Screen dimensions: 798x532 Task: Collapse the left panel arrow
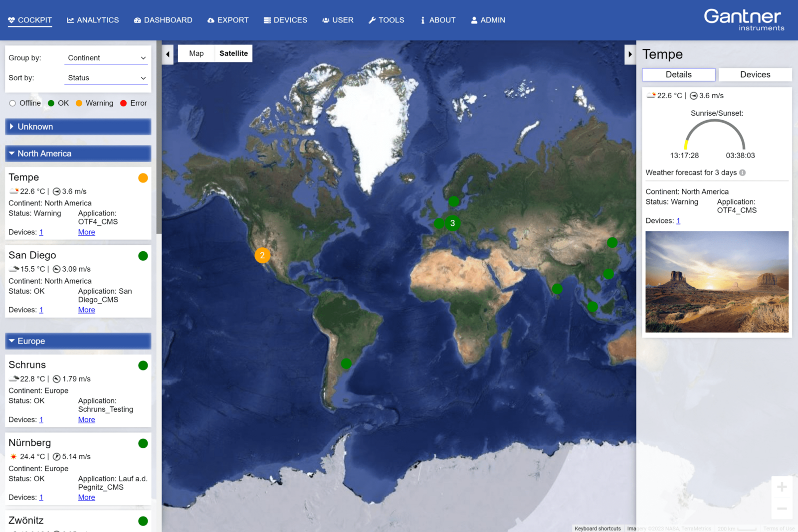point(168,54)
